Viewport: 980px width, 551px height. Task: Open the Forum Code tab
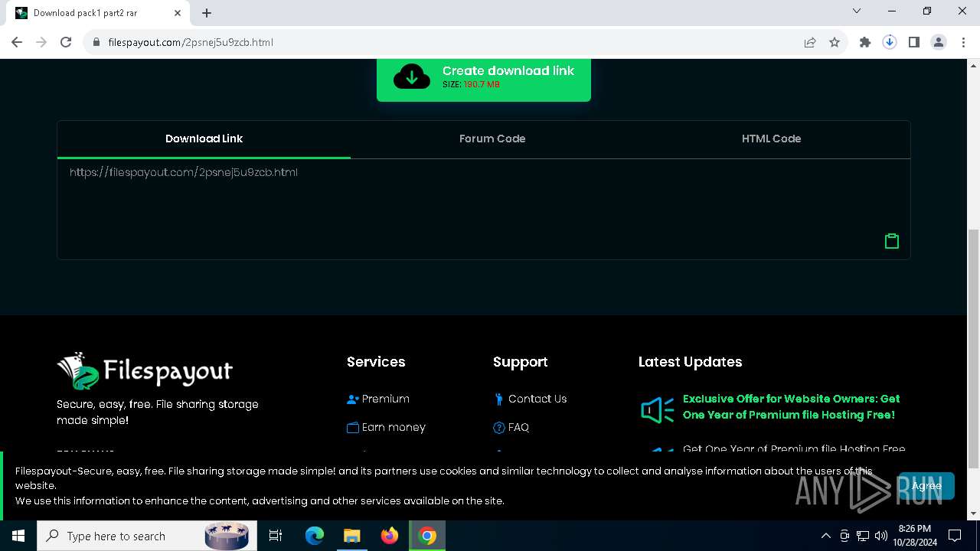(492, 139)
